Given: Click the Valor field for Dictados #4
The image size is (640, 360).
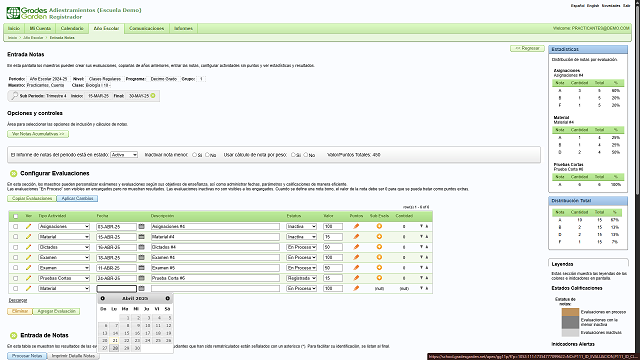Looking at the screenshot, I should pos(333,247).
